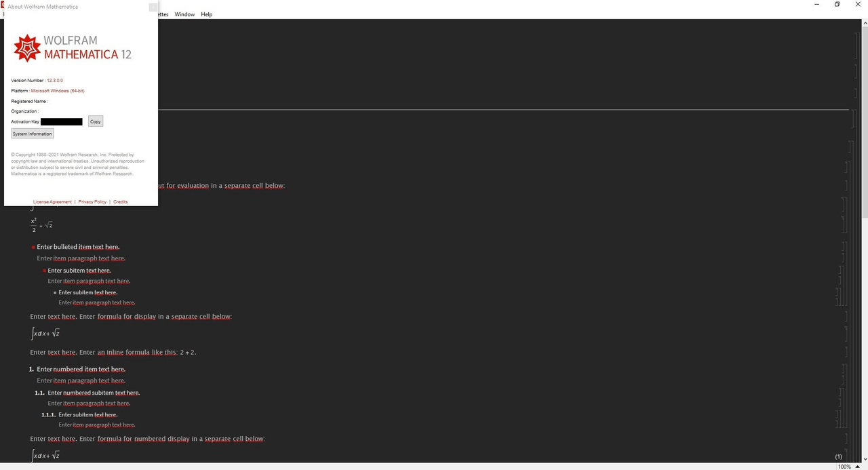
Task: Click the 'formula for numbered display' text line
Action: [x=147, y=439]
